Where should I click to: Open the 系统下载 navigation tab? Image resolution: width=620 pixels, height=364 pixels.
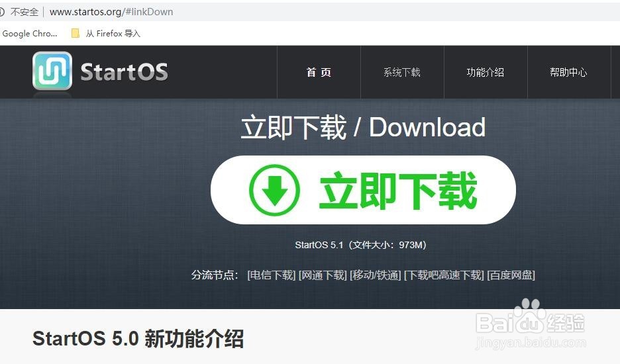point(402,72)
